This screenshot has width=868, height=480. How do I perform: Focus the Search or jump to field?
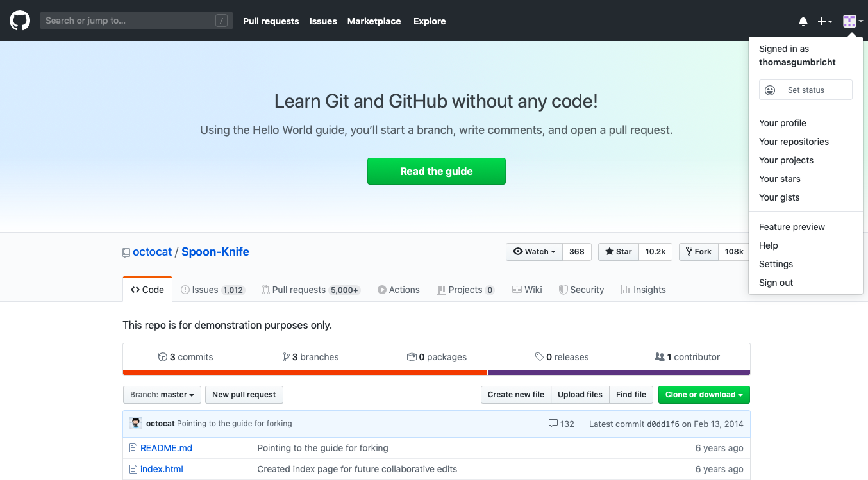coord(128,21)
